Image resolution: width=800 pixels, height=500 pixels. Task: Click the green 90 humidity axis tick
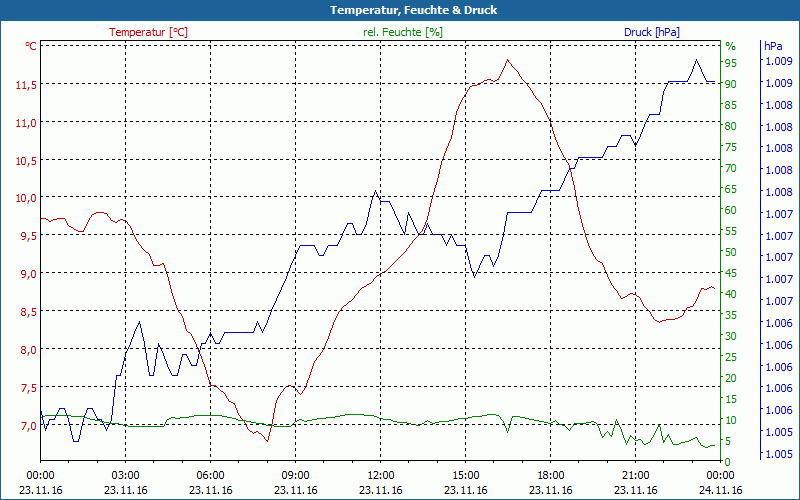(731, 84)
